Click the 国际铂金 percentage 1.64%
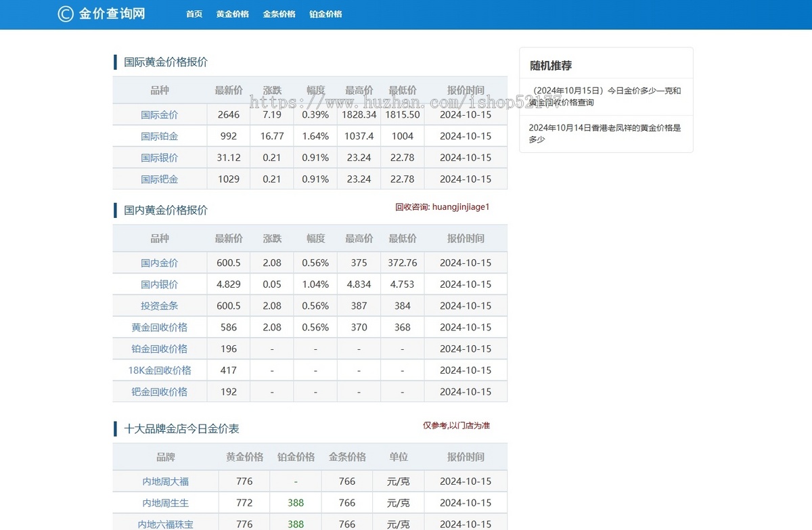 pos(315,136)
